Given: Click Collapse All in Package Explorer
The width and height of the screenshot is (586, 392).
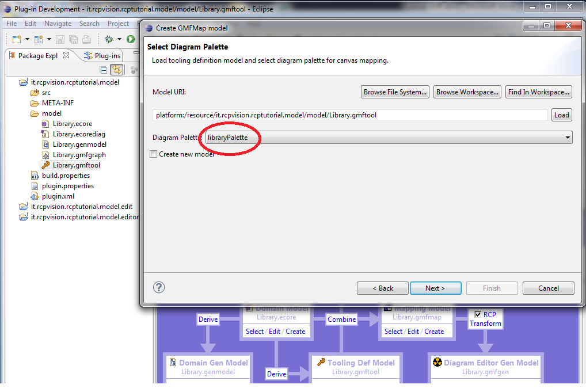Looking at the screenshot, I should click(104, 70).
